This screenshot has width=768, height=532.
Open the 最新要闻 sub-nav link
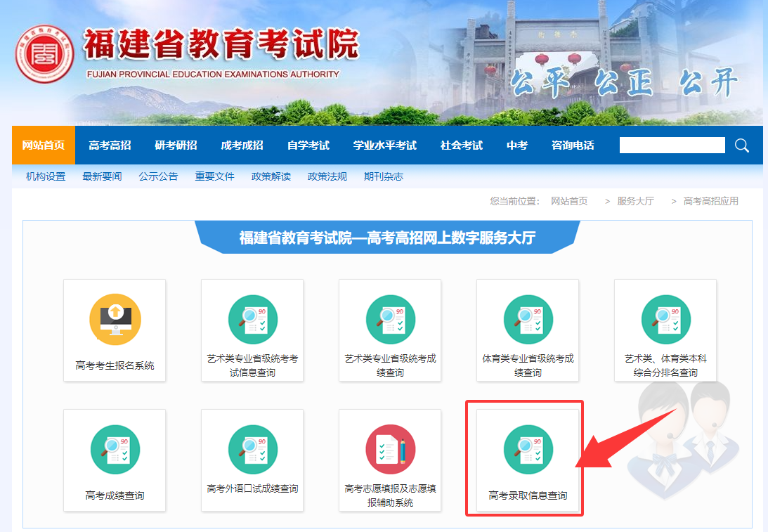(102, 176)
